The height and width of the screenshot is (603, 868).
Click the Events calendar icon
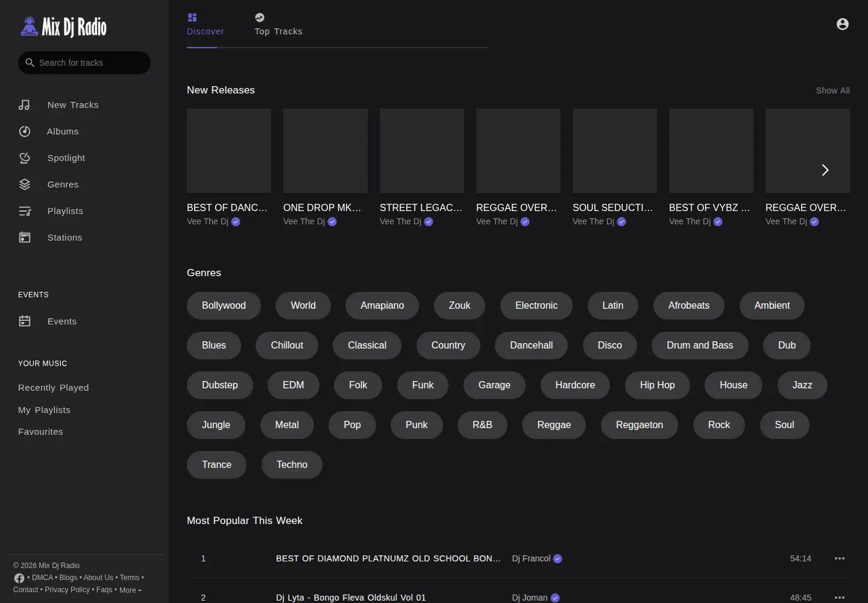(x=25, y=321)
